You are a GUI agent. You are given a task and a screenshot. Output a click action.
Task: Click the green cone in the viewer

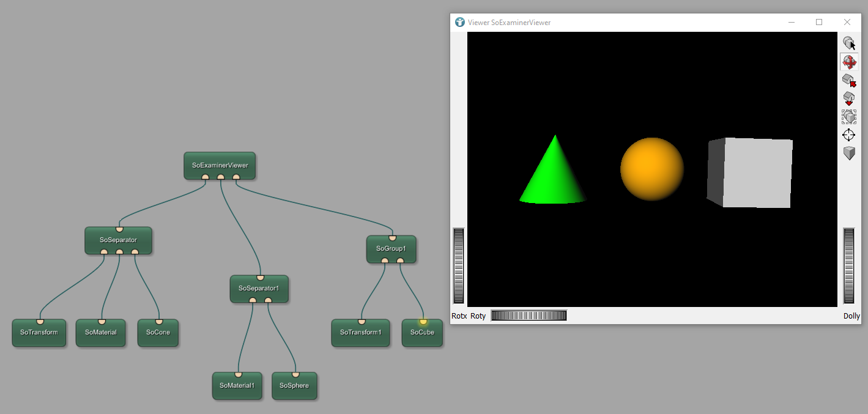click(x=554, y=177)
